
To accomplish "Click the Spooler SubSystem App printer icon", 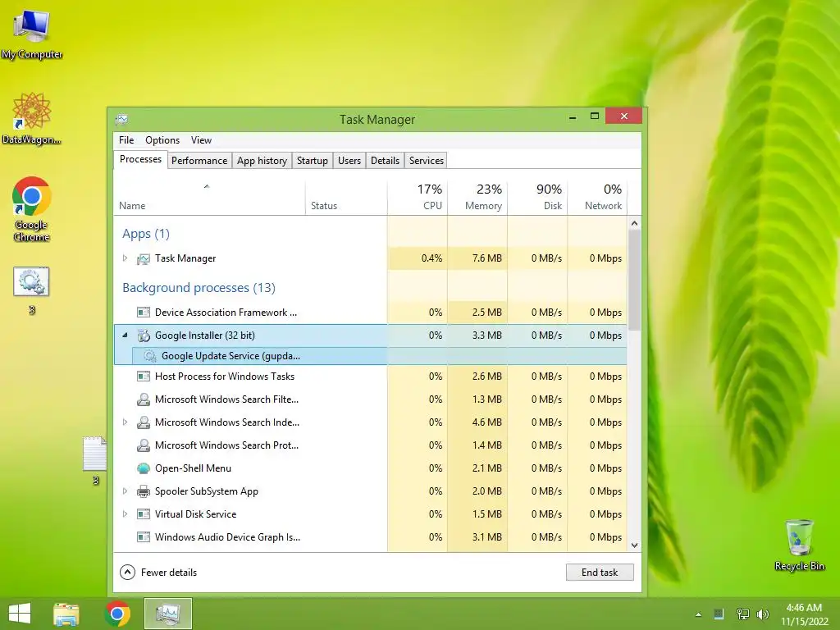I will (x=143, y=491).
